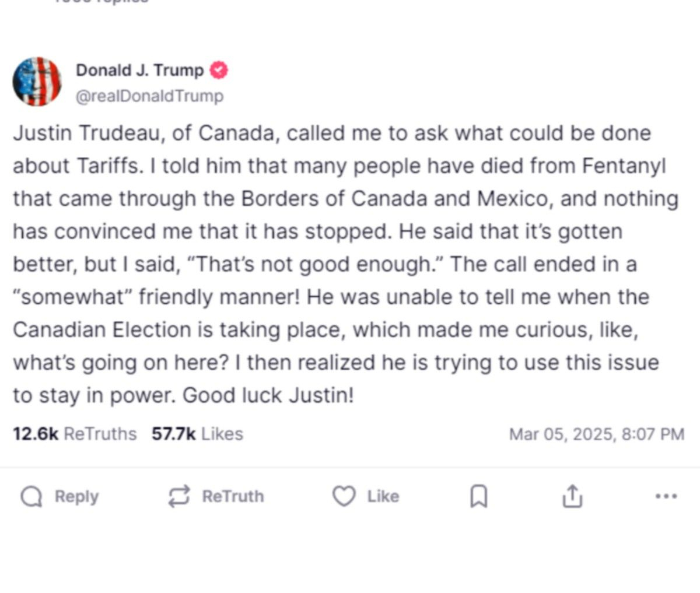Tap the heart icon to like post
Viewport: 700px width, 593px height.
click(x=344, y=496)
